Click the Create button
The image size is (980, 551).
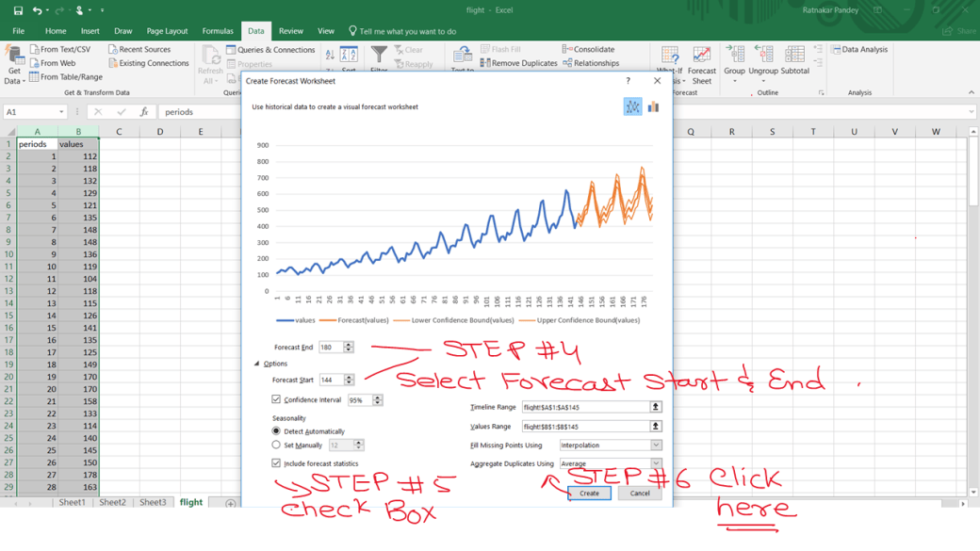point(589,493)
